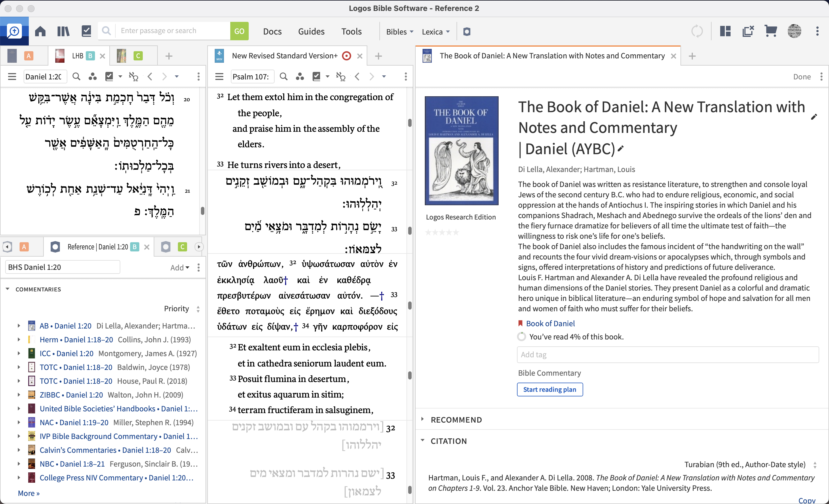Image resolution: width=829 pixels, height=504 pixels.
Task: Open the Bibles dropdown
Action: point(400,32)
